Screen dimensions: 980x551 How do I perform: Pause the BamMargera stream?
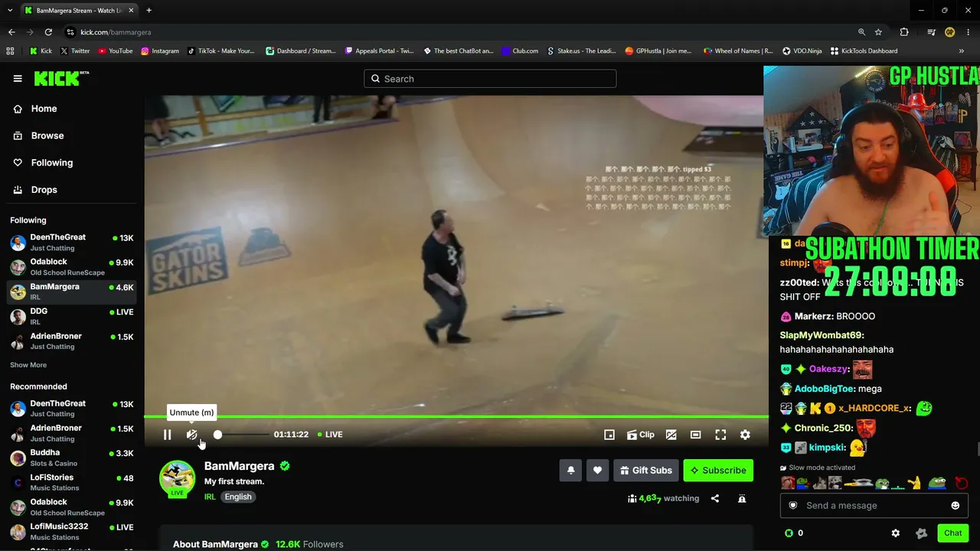coord(167,435)
